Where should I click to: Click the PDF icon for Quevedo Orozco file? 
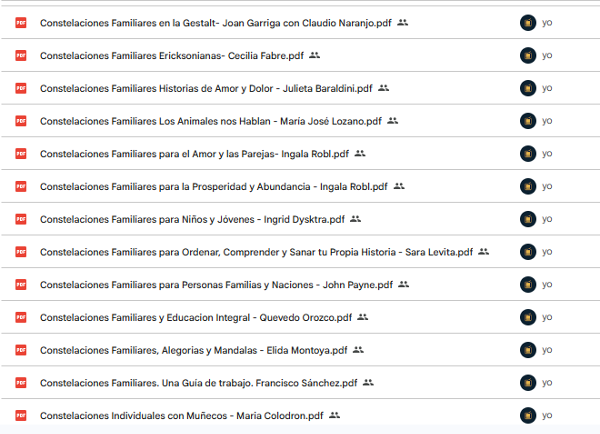pos(21,317)
